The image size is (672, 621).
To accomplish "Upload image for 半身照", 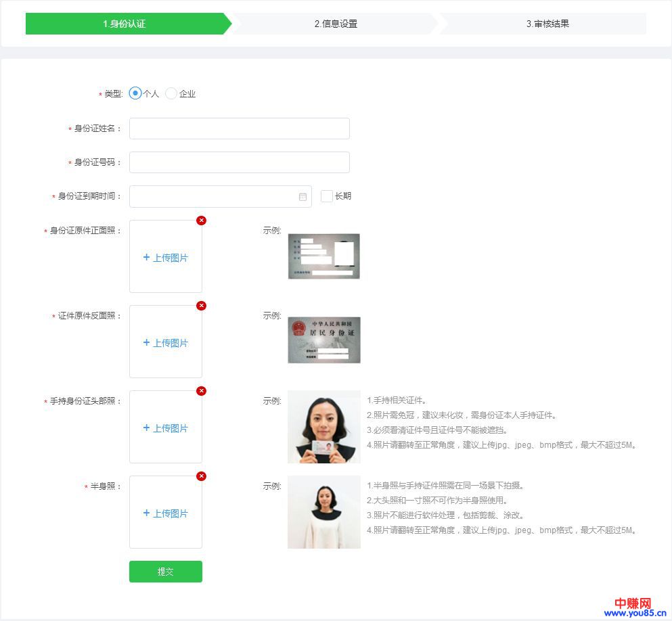I will (x=166, y=513).
